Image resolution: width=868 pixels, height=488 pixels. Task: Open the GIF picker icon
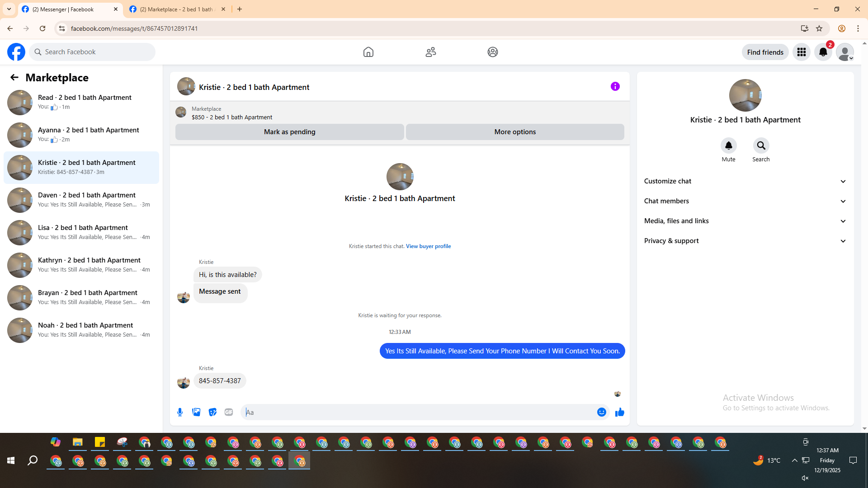229,412
